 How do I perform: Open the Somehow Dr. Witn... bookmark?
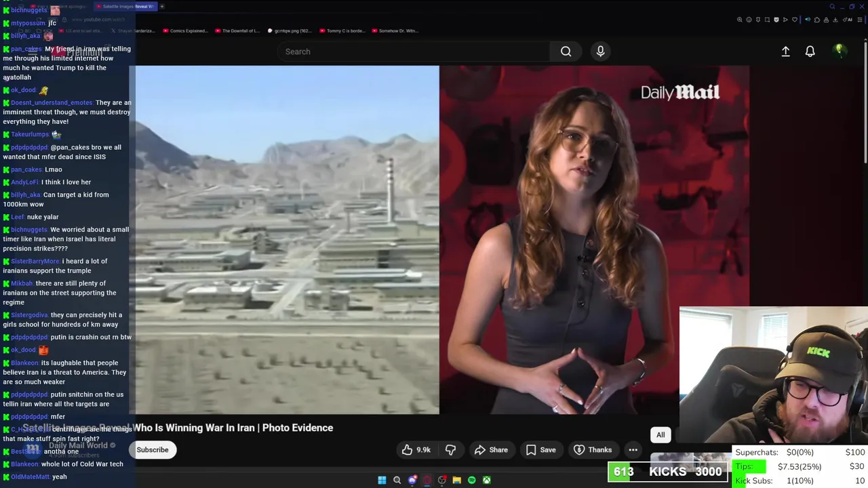click(395, 30)
